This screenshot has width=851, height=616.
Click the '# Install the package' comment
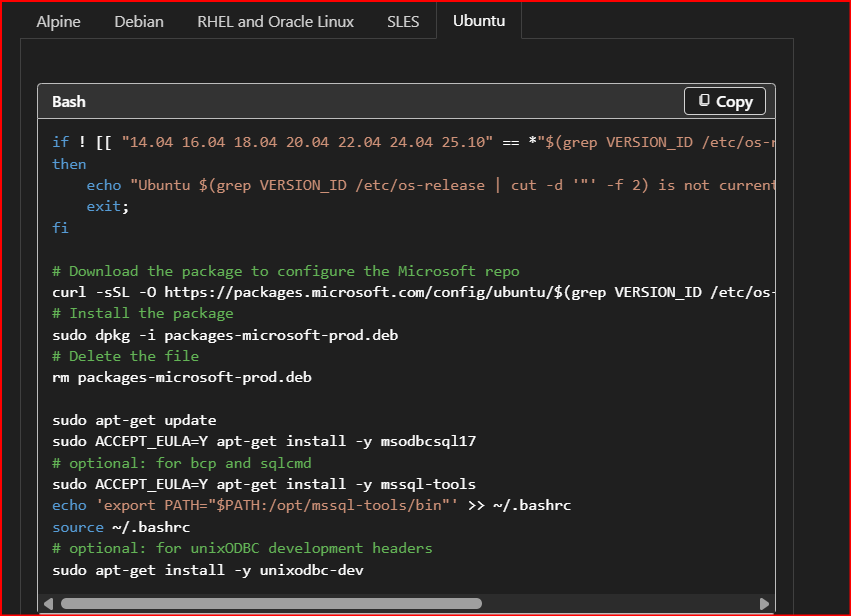click(x=143, y=314)
